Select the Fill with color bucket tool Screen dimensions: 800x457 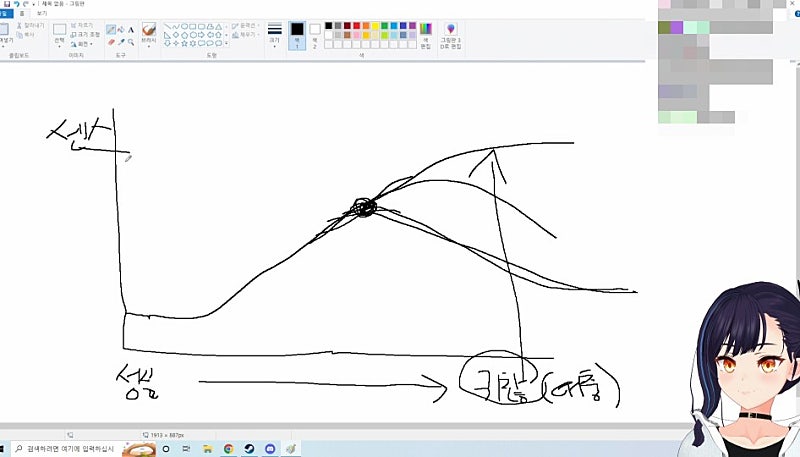point(121,30)
